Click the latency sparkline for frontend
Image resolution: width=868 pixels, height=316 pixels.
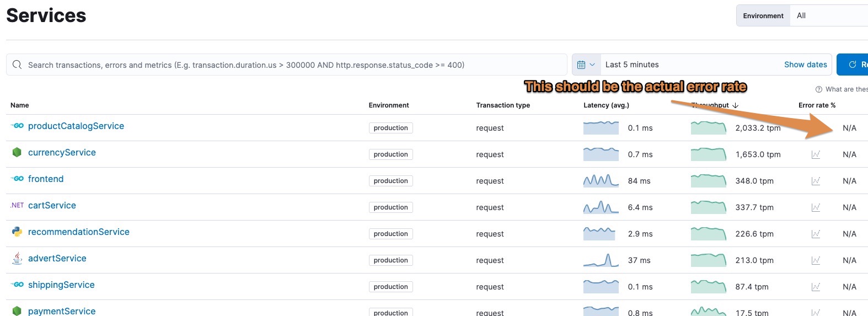point(601,181)
